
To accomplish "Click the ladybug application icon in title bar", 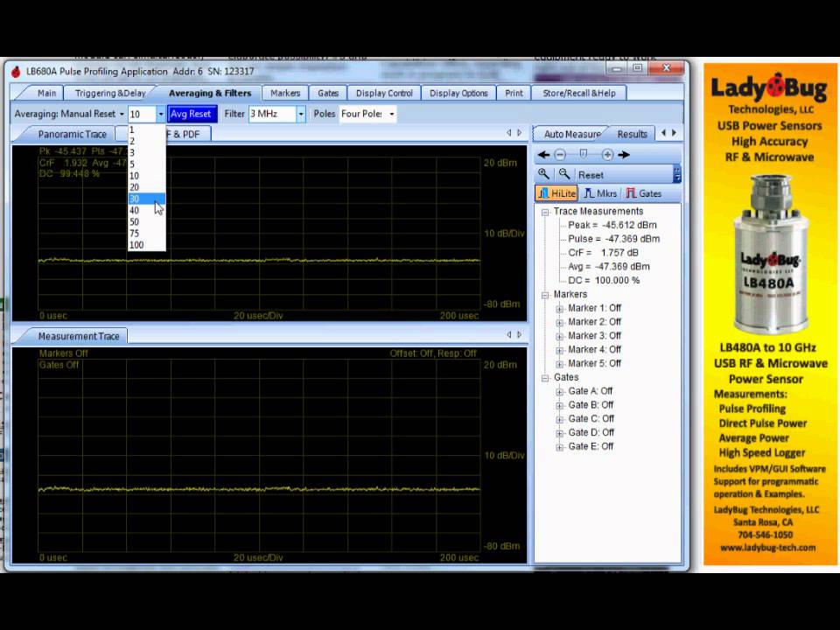I will 16,71.
